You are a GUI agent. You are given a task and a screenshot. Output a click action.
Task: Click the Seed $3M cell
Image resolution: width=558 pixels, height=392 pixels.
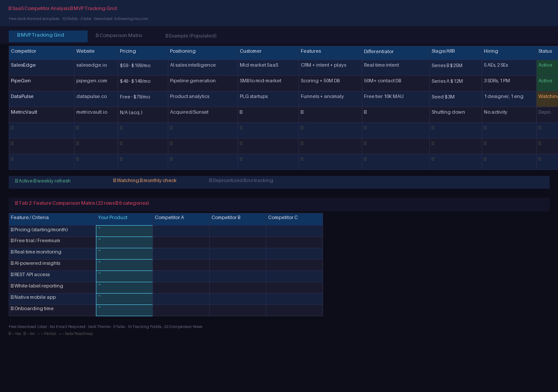[x=456, y=99]
